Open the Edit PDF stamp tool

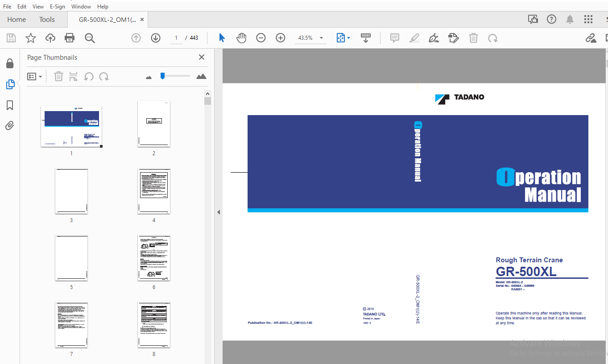coord(454,38)
